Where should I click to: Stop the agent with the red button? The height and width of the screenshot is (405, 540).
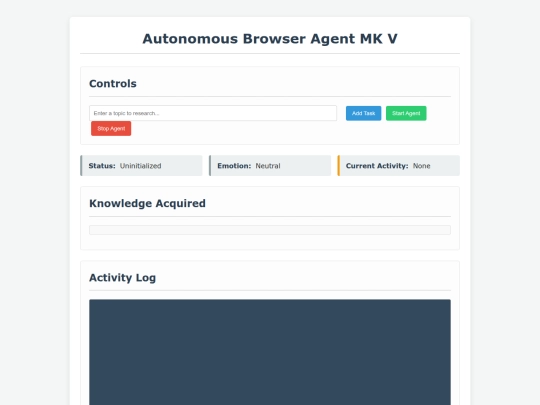111,128
